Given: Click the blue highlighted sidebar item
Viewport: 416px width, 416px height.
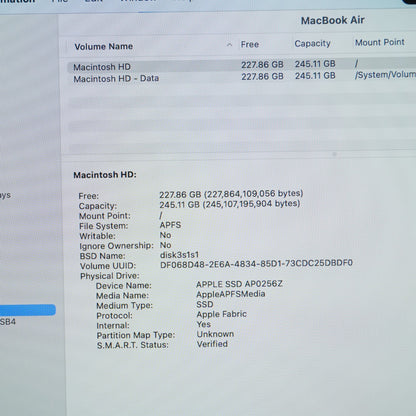Looking at the screenshot, I should [x=27, y=310].
